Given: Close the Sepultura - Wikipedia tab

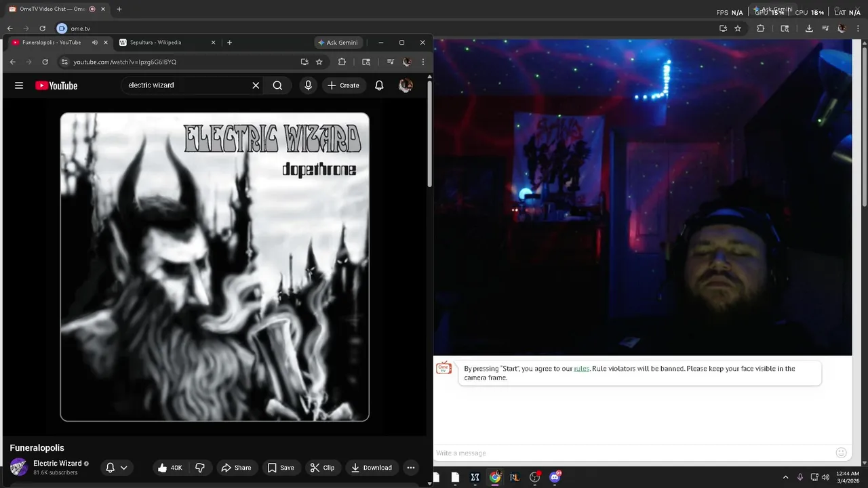Looking at the screenshot, I should point(213,42).
